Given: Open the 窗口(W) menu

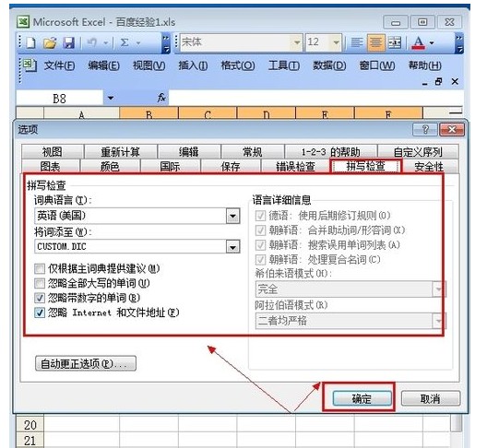Looking at the screenshot, I should click(377, 65).
